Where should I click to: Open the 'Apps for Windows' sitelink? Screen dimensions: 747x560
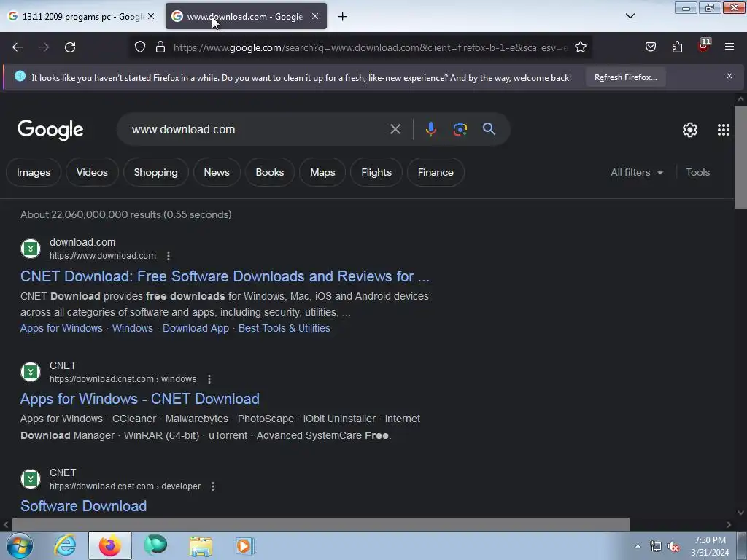(x=61, y=328)
